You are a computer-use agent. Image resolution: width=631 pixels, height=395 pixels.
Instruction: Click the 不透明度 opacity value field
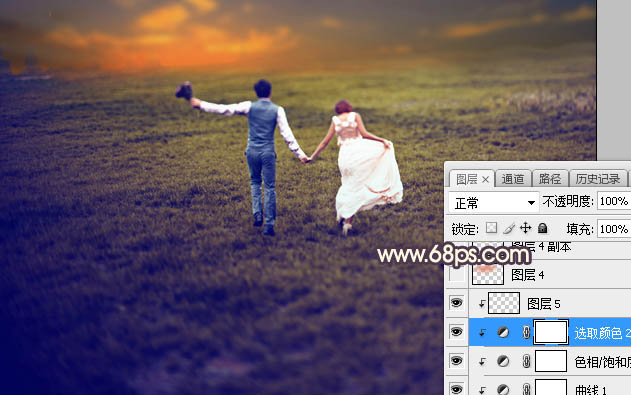pos(614,201)
